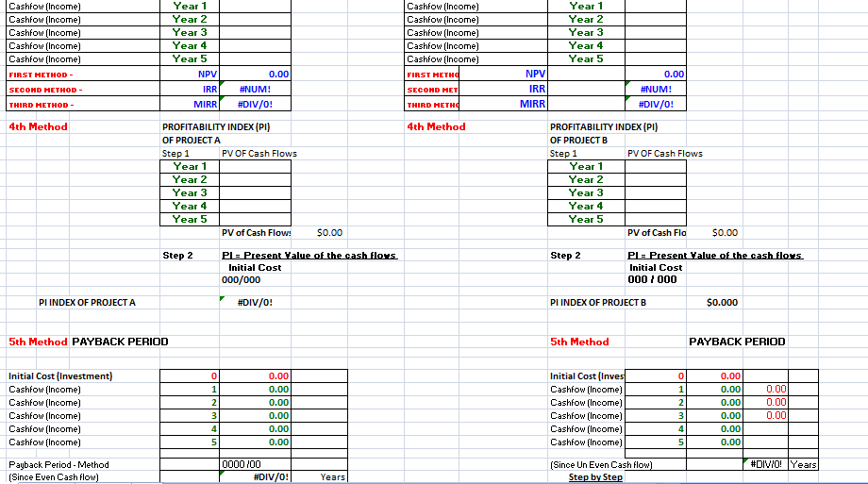Select the 5th Method label beside Project A payback table
The height and width of the screenshot is (484, 868).
(38, 342)
